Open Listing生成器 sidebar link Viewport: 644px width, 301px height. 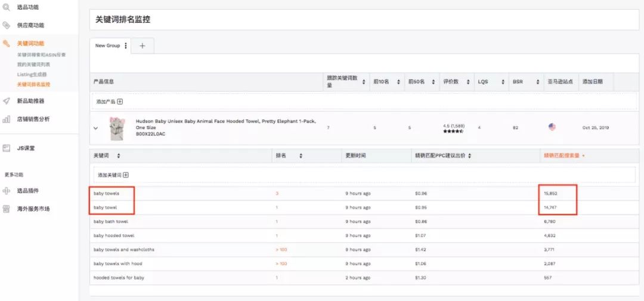pyautogui.click(x=32, y=75)
